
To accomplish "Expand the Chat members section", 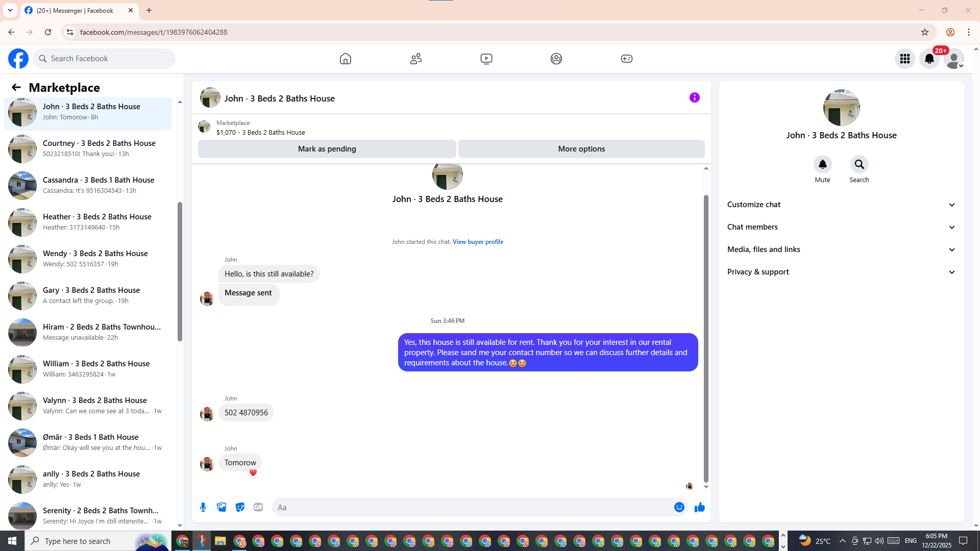I will coord(841,227).
